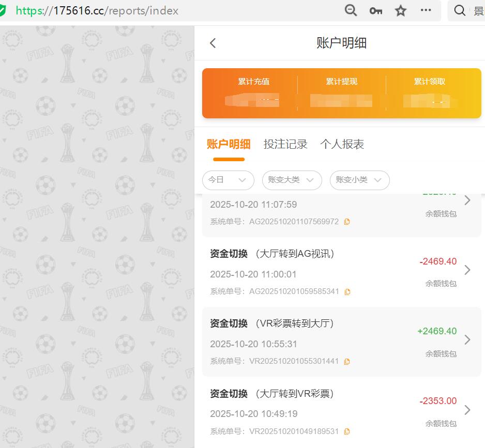Copy order number AG202510201107569972 via copy icon
Screen dimensions: 485x448
pos(347,221)
